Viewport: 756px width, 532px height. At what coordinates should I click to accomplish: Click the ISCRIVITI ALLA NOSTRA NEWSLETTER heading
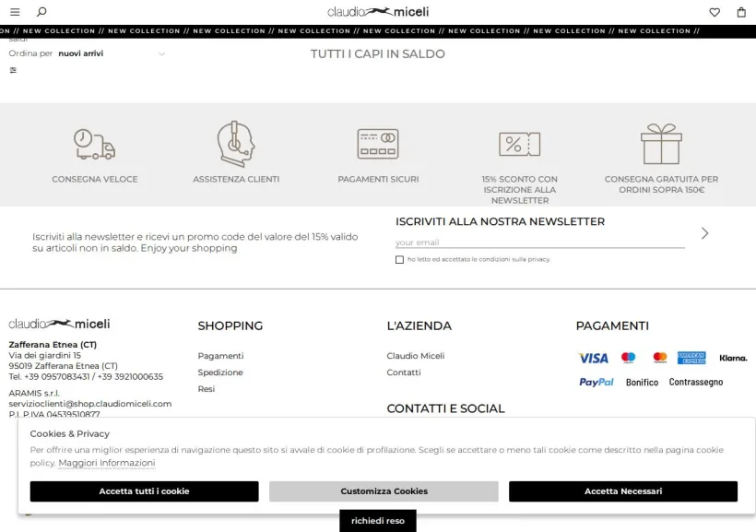(x=500, y=221)
